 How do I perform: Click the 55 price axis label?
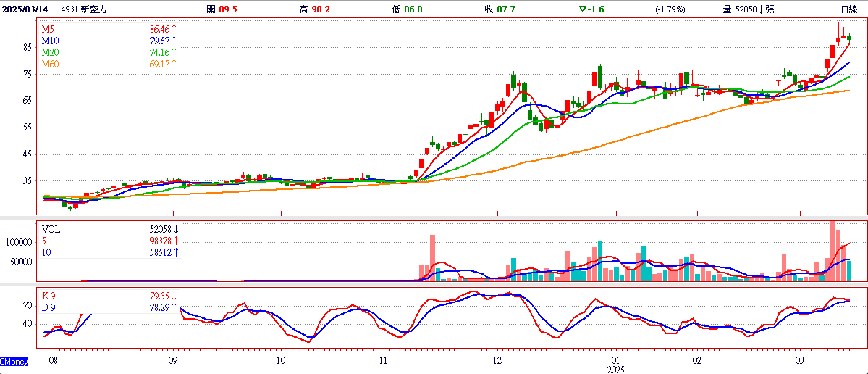27,128
